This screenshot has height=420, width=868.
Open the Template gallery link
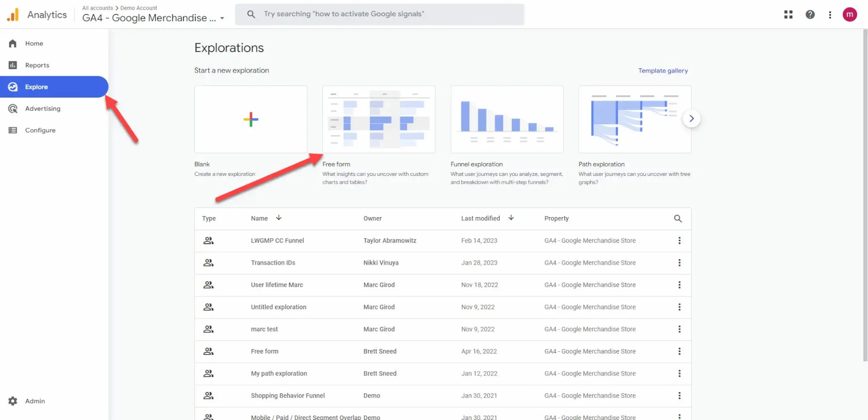(x=663, y=70)
